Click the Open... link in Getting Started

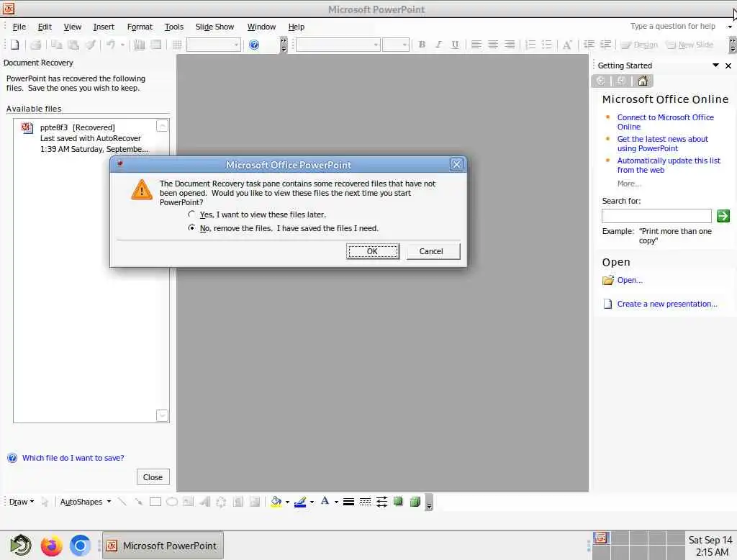[x=629, y=280]
